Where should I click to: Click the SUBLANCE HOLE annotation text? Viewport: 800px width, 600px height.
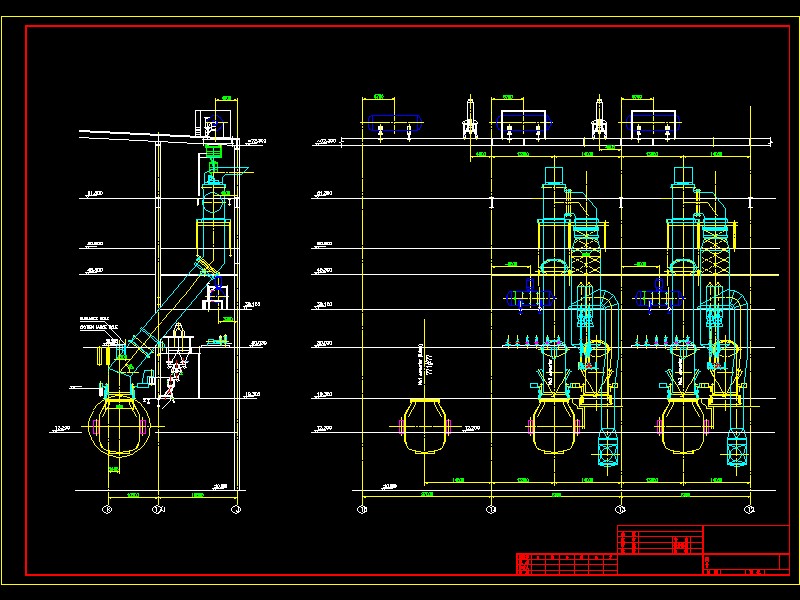pos(94,318)
